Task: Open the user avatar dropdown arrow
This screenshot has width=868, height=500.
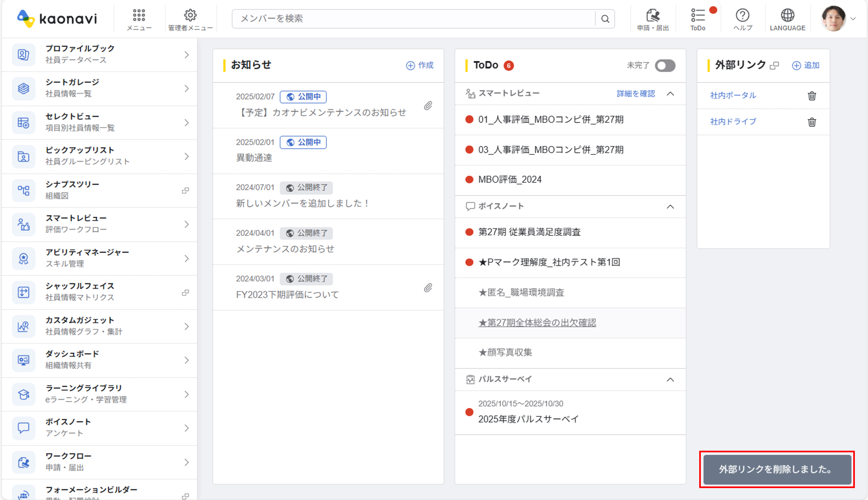Action: click(x=853, y=19)
